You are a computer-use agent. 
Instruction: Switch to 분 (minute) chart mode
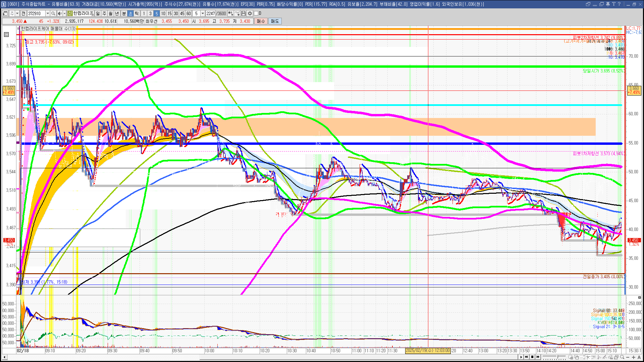click(124, 13)
